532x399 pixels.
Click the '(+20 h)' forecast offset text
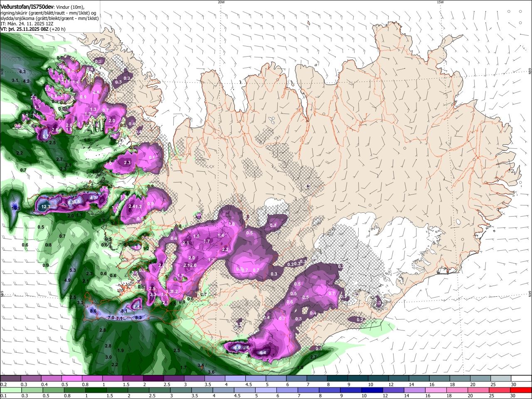[x=57, y=29]
